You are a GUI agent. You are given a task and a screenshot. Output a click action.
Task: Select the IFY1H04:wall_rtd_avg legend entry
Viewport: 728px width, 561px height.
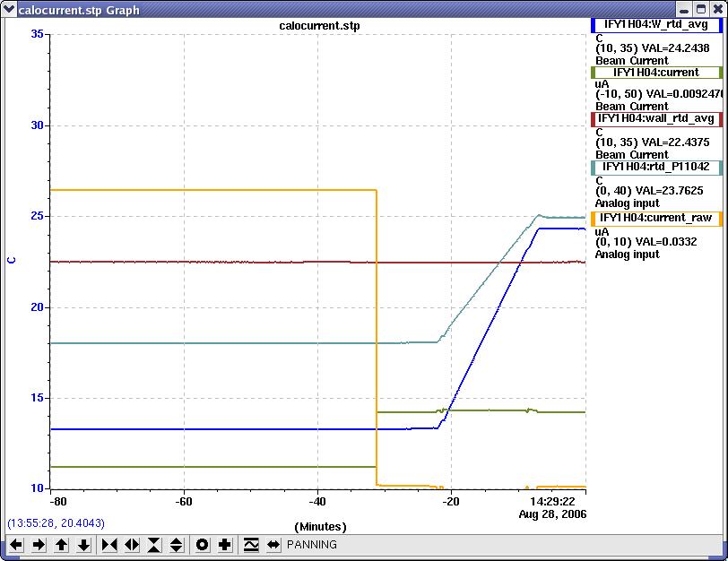[656, 119]
